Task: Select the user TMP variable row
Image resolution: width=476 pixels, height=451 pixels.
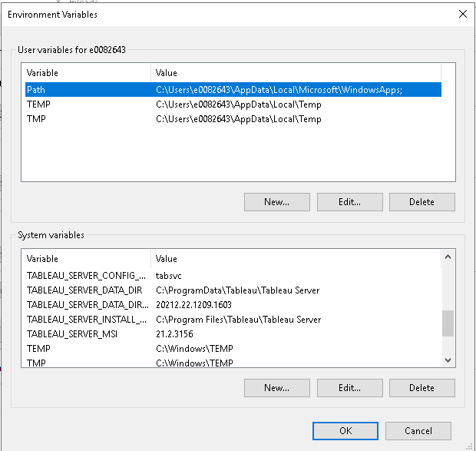Action: 233,119
